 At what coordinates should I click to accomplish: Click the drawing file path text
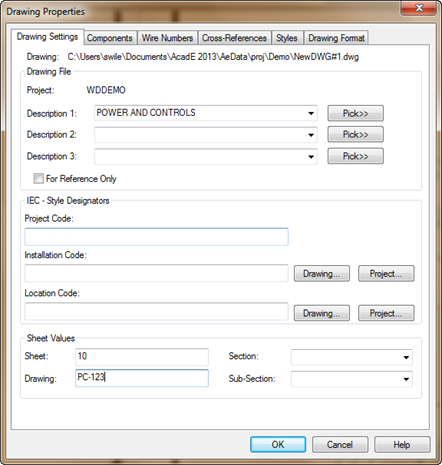point(213,57)
